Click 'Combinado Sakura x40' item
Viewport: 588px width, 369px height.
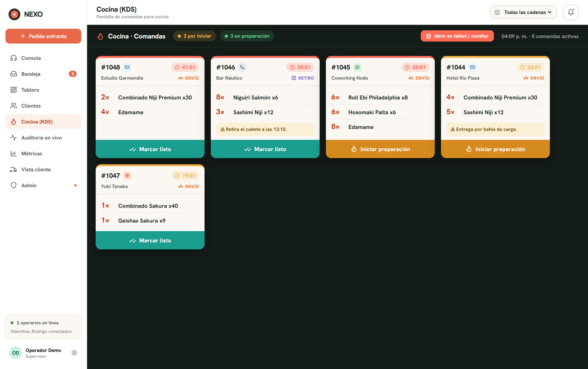click(148, 206)
